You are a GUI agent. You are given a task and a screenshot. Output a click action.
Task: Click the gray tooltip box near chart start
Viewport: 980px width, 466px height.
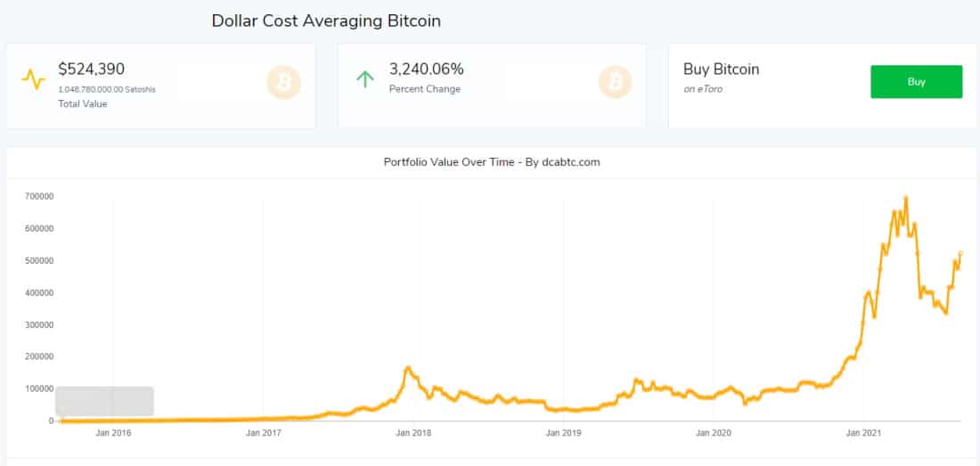[x=104, y=401]
